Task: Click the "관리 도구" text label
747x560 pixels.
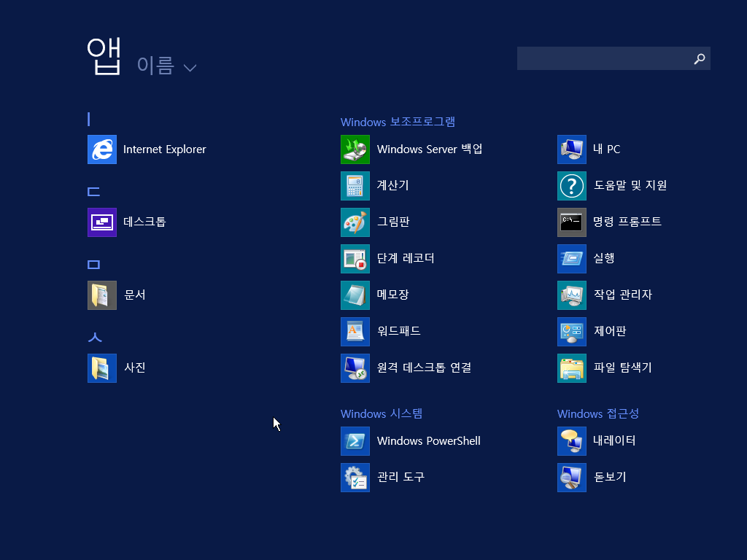Action: [x=400, y=477]
